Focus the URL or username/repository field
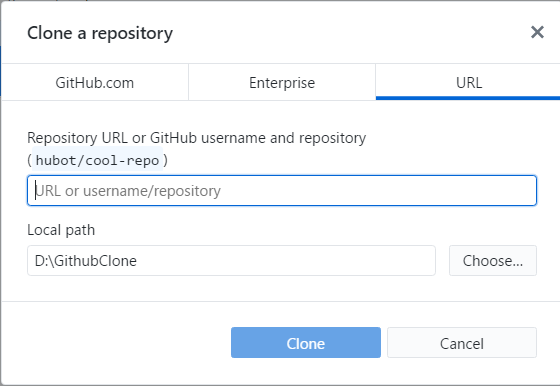The image size is (560, 386). (x=282, y=191)
